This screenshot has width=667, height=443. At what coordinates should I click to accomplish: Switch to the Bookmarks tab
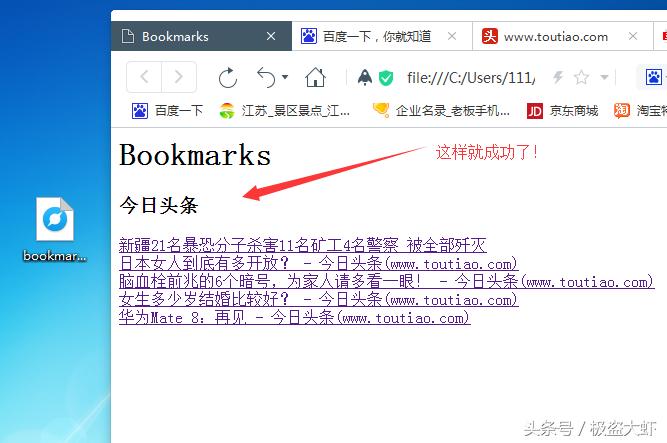point(201,36)
